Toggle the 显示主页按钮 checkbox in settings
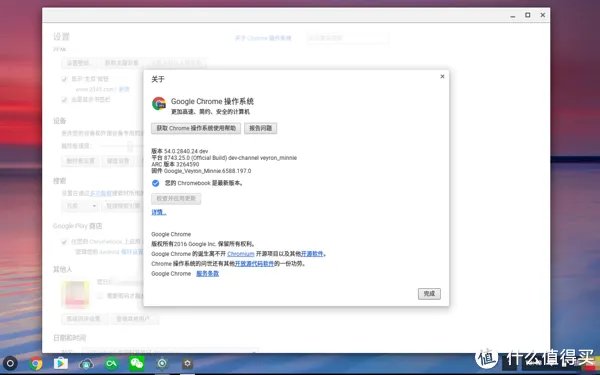Viewport: 600px width, 375px height. coord(64,79)
